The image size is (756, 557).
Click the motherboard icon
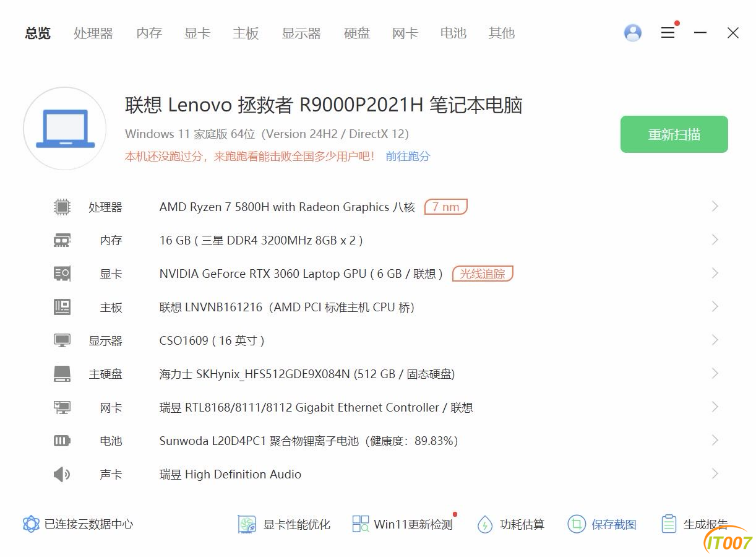[62, 307]
